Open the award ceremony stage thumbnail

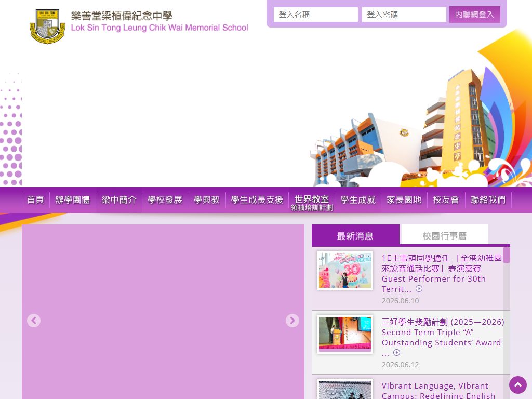tap(345, 334)
